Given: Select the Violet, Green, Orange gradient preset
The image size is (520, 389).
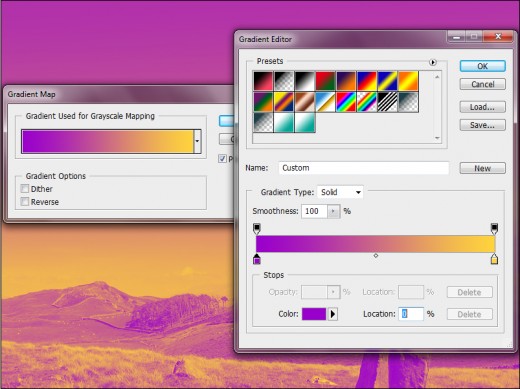Looking at the screenshot, I should click(263, 102).
